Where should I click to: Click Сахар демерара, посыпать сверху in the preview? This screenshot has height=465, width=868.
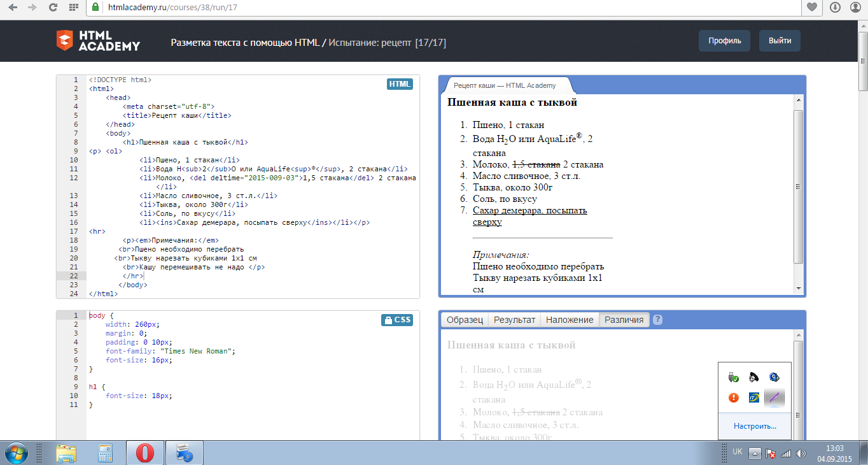529,216
